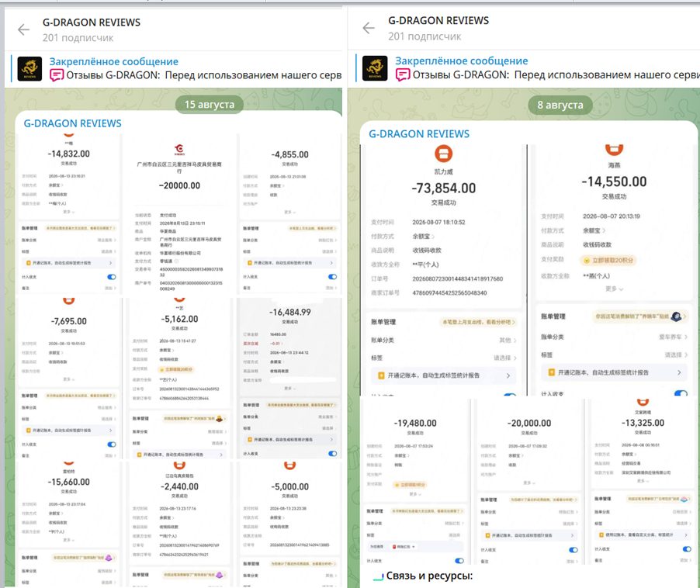Viewport: 700px width, 588px height.
Task: Open pinned Закреплённое сообщение, 8 августа chat
Action: [x=528, y=67]
